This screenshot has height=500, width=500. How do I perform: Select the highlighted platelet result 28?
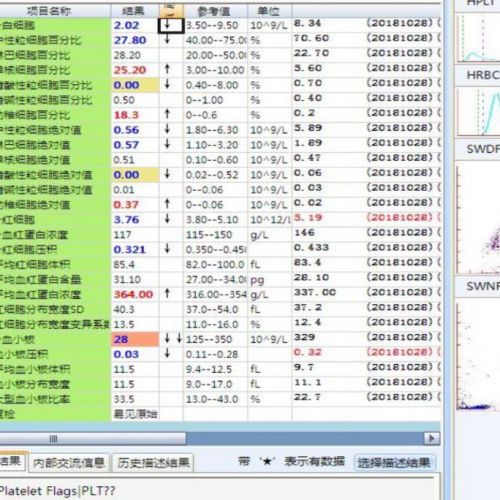click(121, 339)
